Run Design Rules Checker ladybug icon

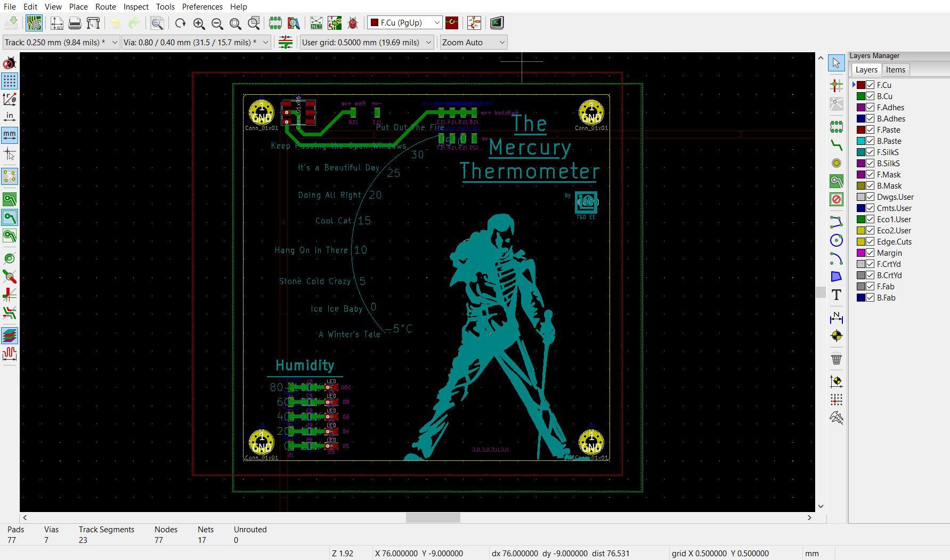[353, 23]
